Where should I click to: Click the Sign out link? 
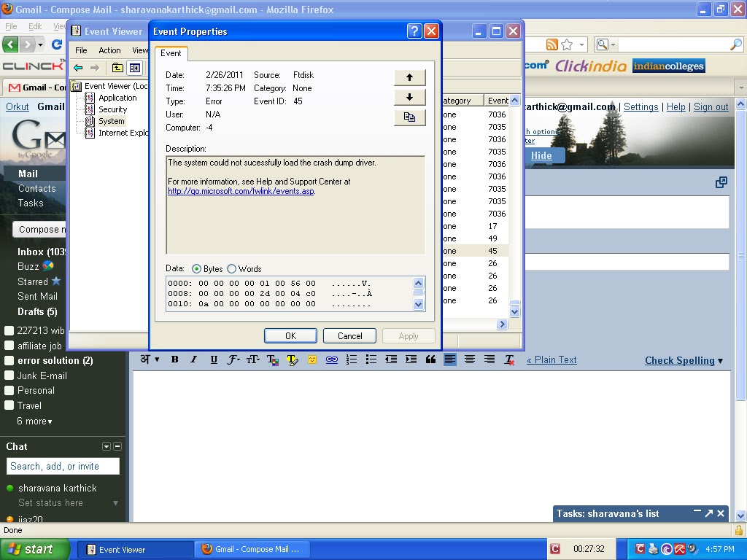pos(711,106)
